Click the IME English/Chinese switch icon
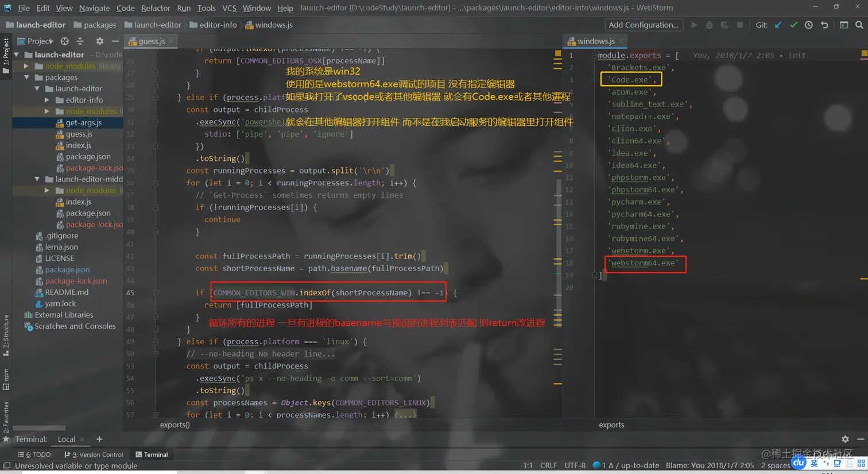This screenshot has height=474, width=868. pyautogui.click(x=814, y=463)
